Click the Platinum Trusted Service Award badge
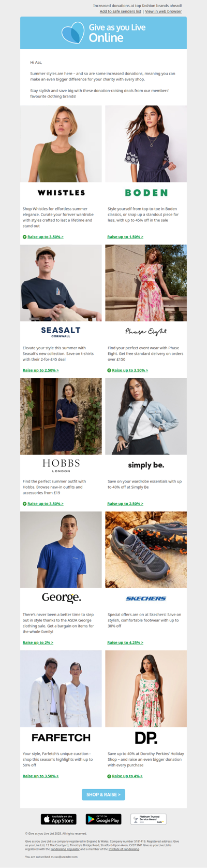The width and height of the screenshot is (207, 868). point(149,819)
